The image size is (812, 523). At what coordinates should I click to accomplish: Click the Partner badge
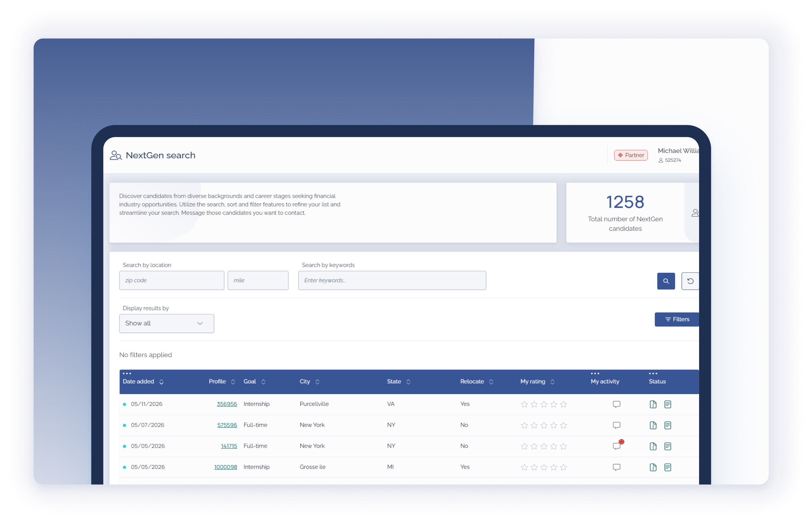tap(631, 155)
